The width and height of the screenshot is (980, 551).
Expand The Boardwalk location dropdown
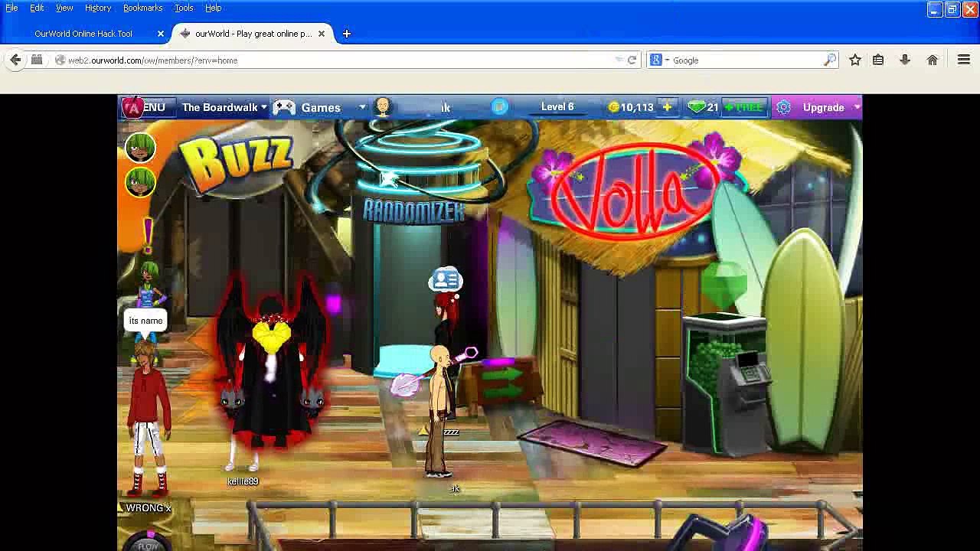click(263, 107)
